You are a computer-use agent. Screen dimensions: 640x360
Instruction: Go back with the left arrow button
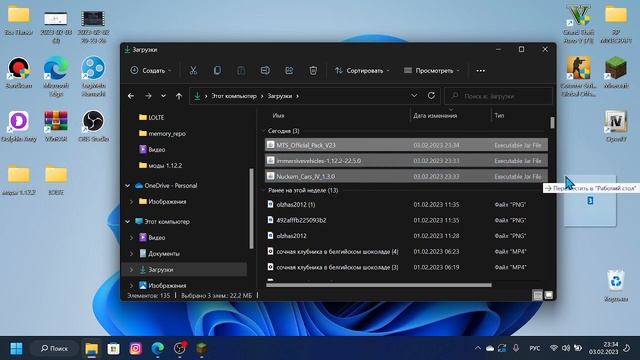pyautogui.click(x=131, y=96)
